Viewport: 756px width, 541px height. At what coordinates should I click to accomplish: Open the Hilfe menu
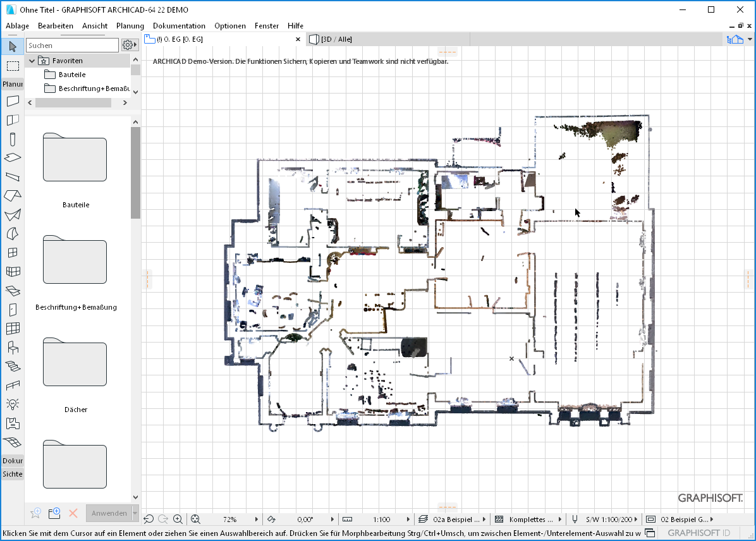click(x=296, y=25)
